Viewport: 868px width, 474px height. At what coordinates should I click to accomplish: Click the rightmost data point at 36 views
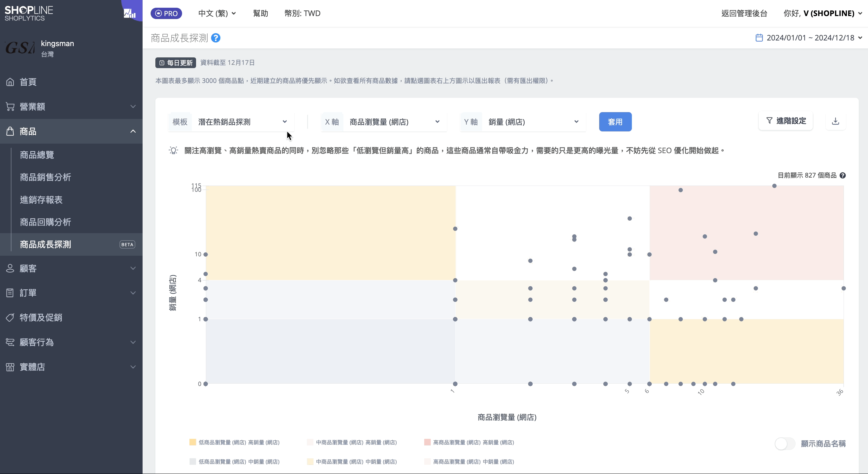[843, 288]
